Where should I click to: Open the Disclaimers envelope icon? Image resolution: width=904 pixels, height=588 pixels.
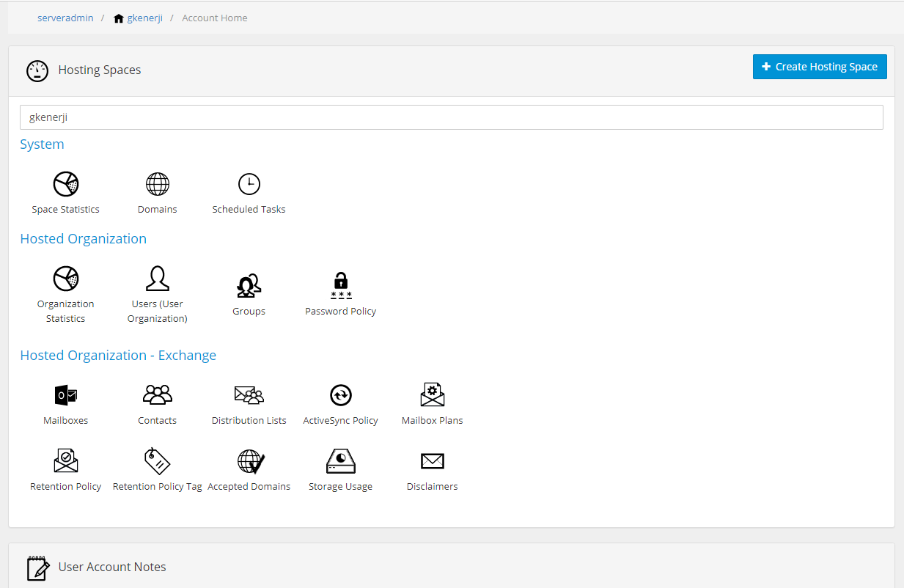click(433, 461)
